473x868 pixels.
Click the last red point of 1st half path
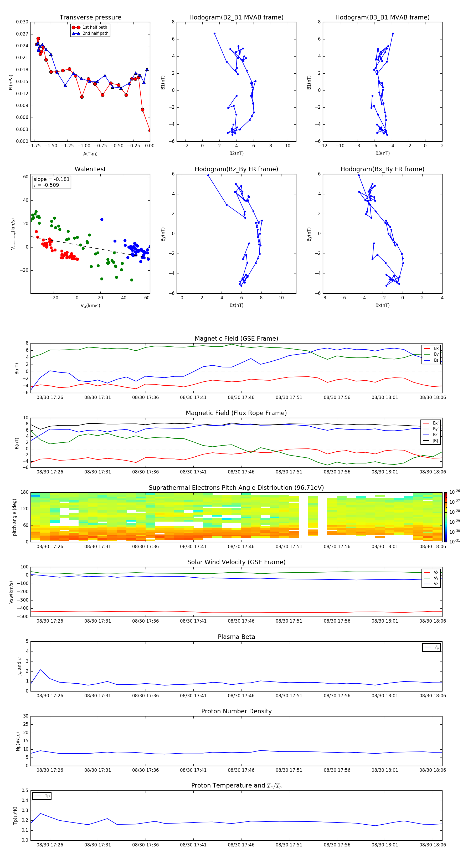pyautogui.click(x=150, y=130)
